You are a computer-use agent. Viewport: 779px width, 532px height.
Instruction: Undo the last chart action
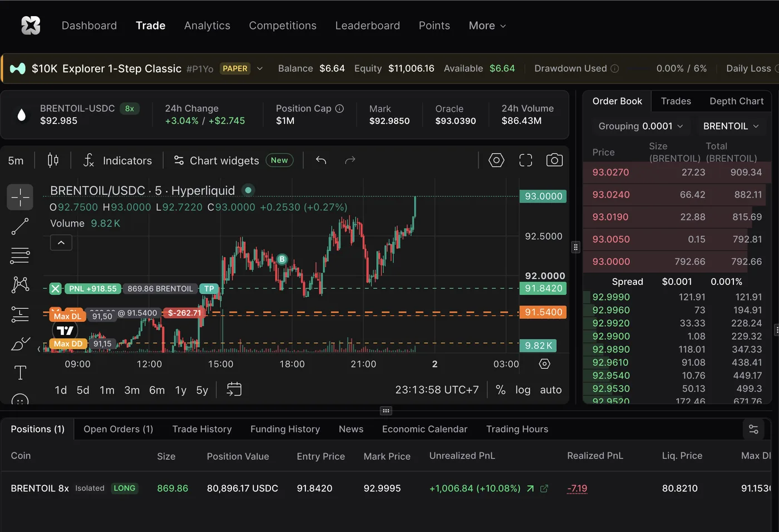[321, 160]
